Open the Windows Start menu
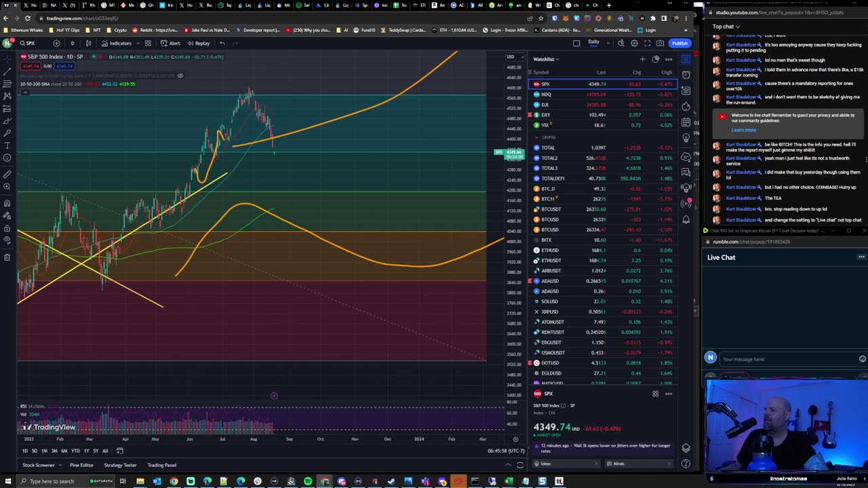Viewport: 868px width, 488px height. 9,481
